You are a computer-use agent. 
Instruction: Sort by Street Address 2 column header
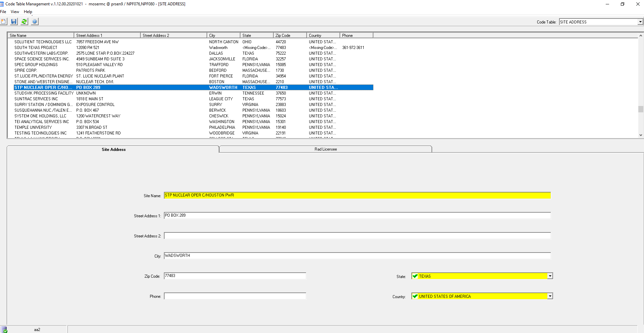(x=174, y=35)
